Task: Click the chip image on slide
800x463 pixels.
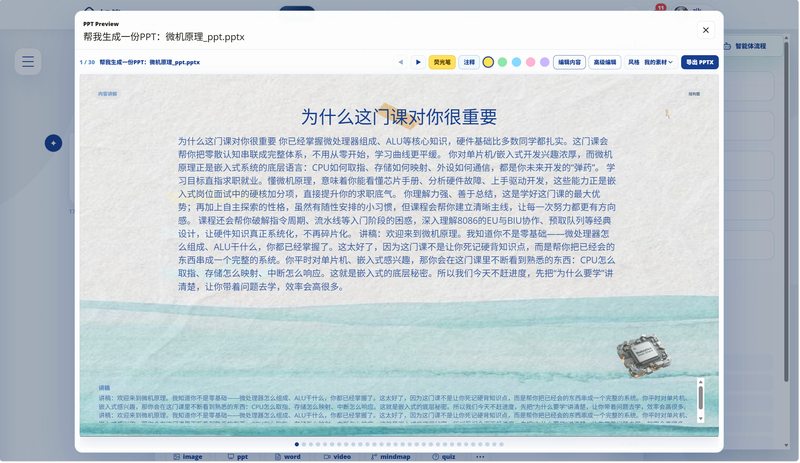Action: tap(643, 356)
